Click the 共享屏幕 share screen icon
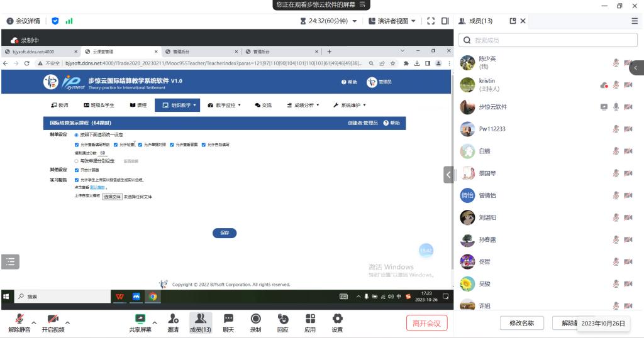The image size is (644, 338). tap(140, 319)
